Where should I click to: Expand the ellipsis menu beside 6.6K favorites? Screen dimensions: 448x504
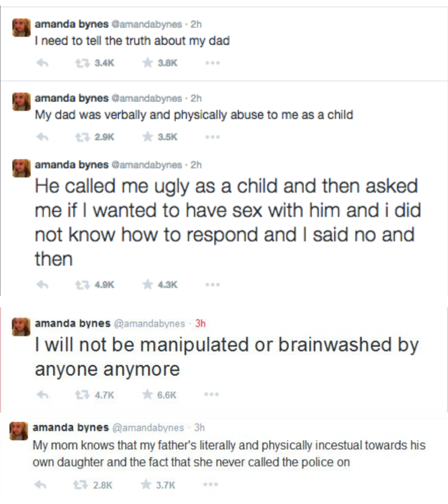click(x=211, y=395)
